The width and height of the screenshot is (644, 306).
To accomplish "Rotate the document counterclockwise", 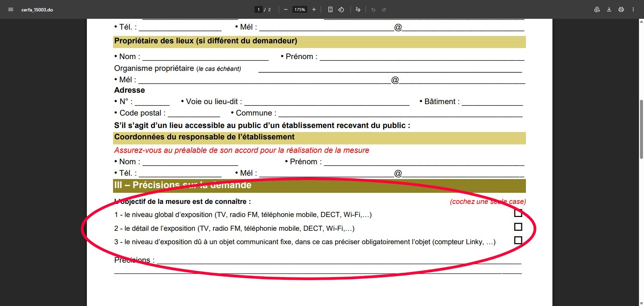I will (x=341, y=9).
